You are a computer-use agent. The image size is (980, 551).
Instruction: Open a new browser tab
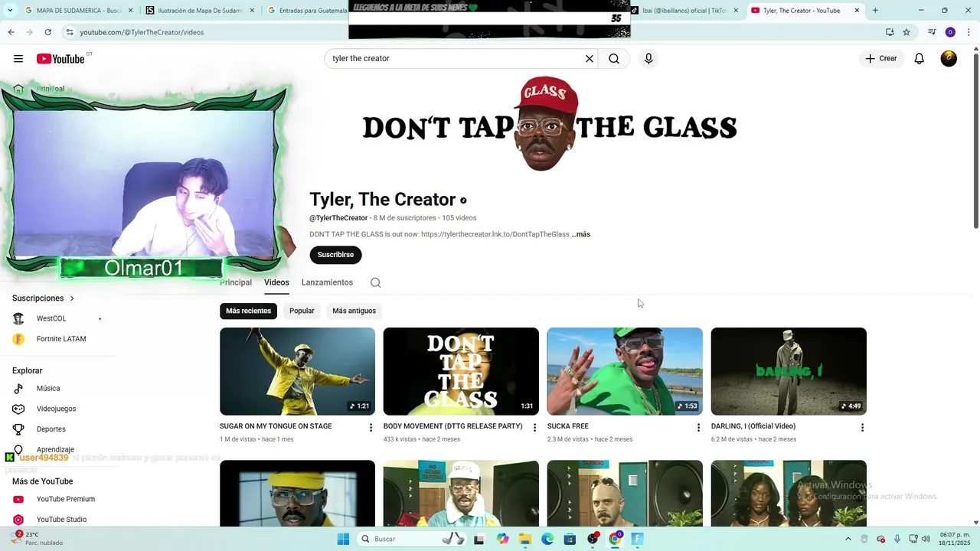click(x=875, y=11)
